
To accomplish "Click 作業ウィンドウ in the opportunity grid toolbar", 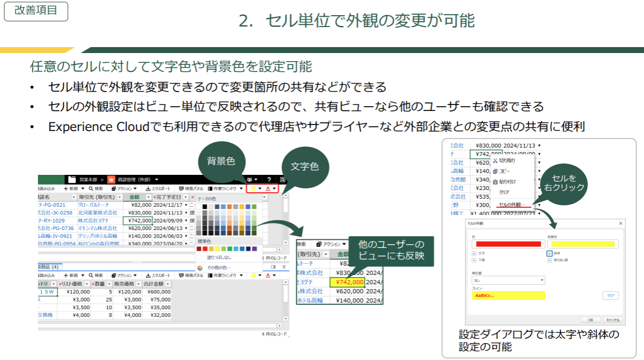I will pos(222,188).
